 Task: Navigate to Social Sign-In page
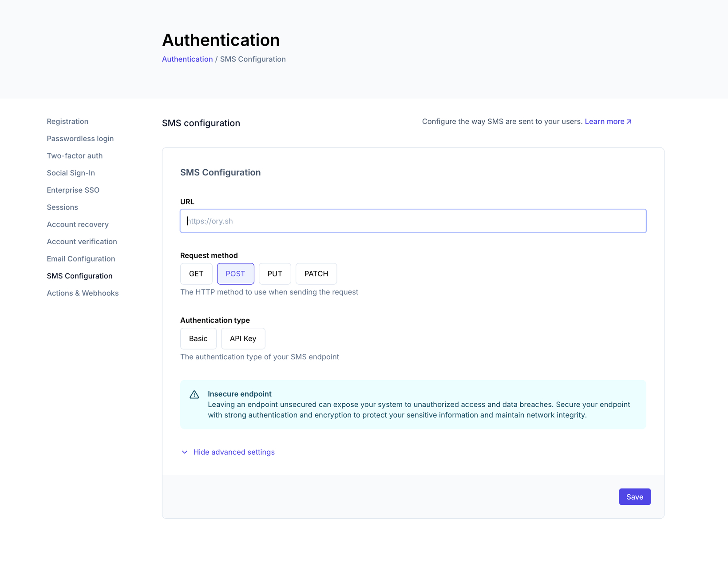coord(71,173)
